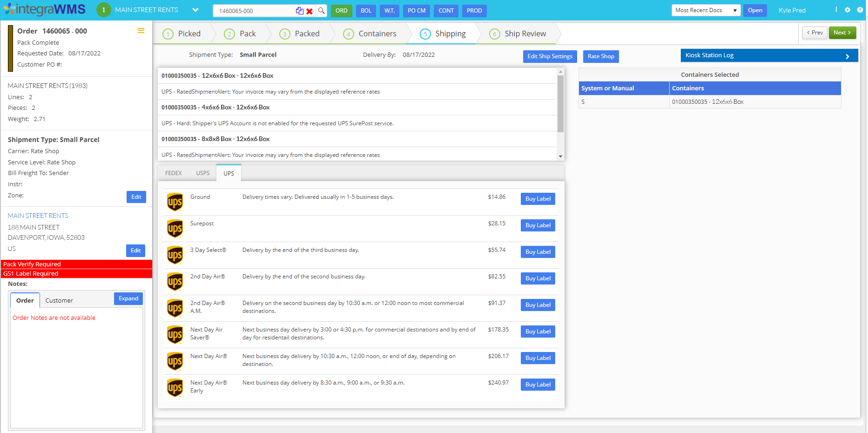The height and width of the screenshot is (433, 868).
Task: Click the Kyle Pred user name
Action: [x=792, y=10]
